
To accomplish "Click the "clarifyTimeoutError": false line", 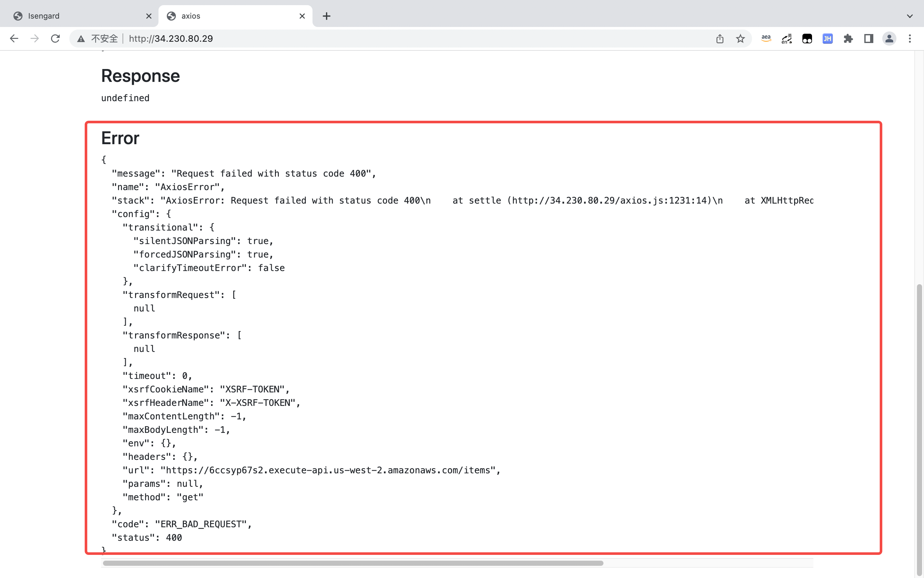I will 209,268.
